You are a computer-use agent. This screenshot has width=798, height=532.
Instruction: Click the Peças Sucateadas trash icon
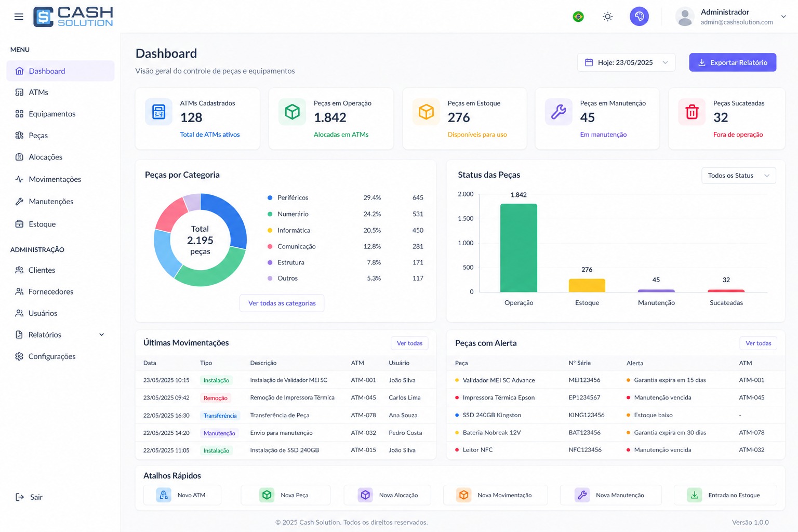click(x=692, y=112)
